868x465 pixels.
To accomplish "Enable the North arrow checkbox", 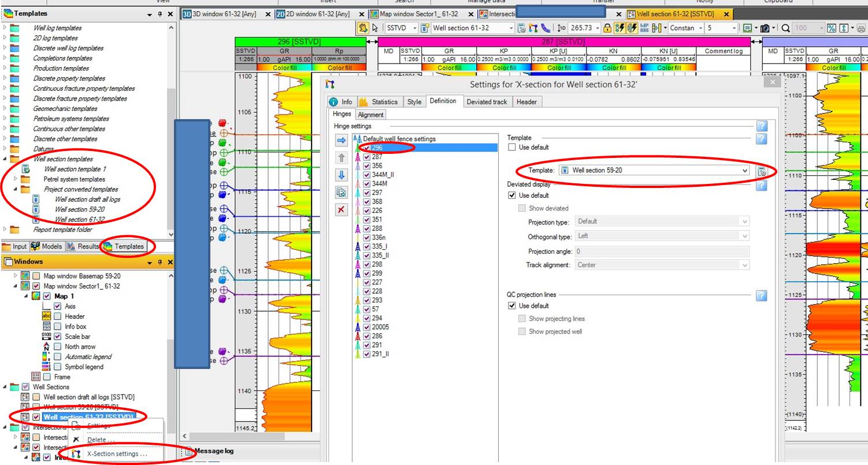I will click(x=57, y=346).
